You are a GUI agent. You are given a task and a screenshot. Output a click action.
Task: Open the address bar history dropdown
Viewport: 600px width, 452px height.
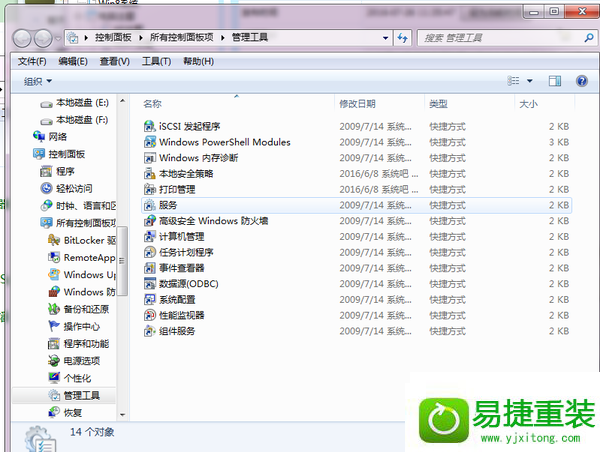tap(386, 38)
